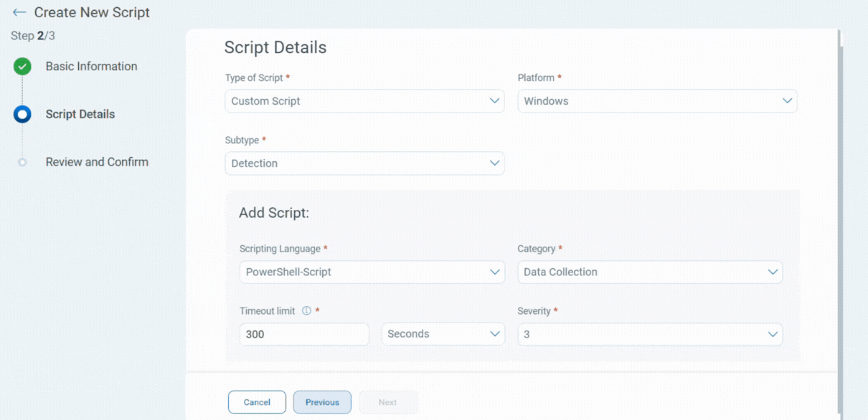Go to Basic Information step

[x=91, y=67]
